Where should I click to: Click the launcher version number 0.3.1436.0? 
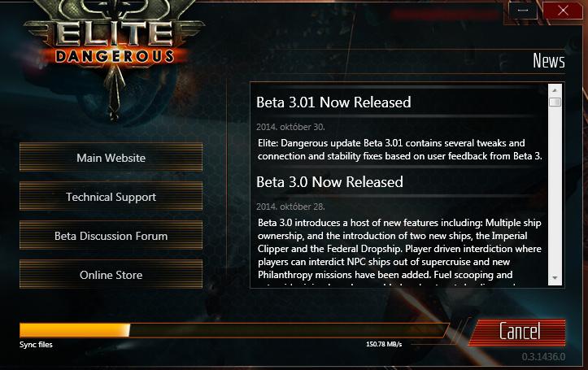point(543,356)
